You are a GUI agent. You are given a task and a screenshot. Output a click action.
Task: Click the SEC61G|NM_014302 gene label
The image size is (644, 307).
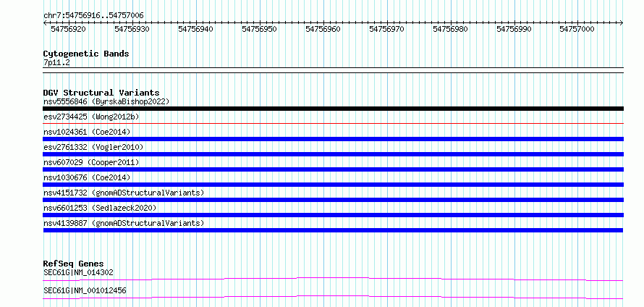point(78,272)
